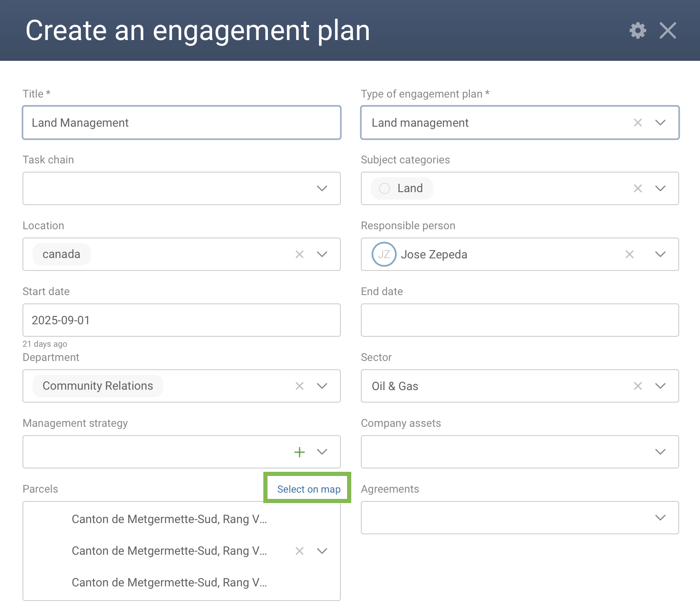Image resolution: width=700 pixels, height=616 pixels.
Task: Clear the Oil & Gas sector
Action: (637, 386)
